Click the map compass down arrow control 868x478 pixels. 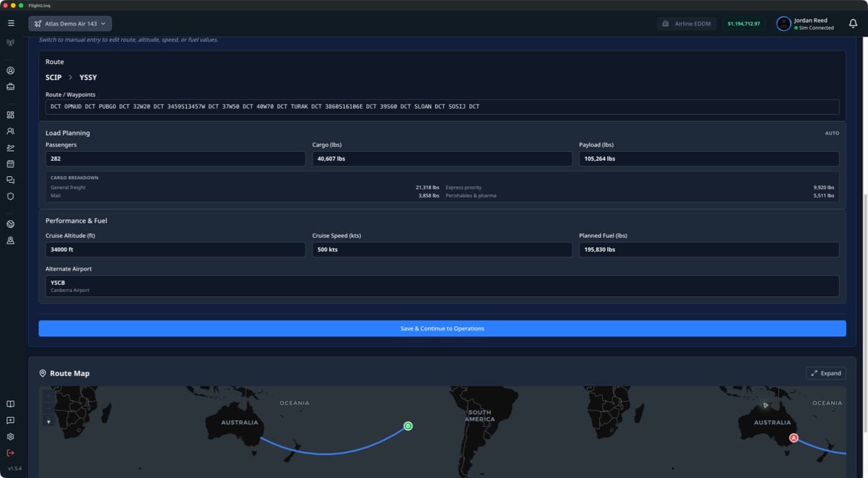pyautogui.click(x=49, y=422)
